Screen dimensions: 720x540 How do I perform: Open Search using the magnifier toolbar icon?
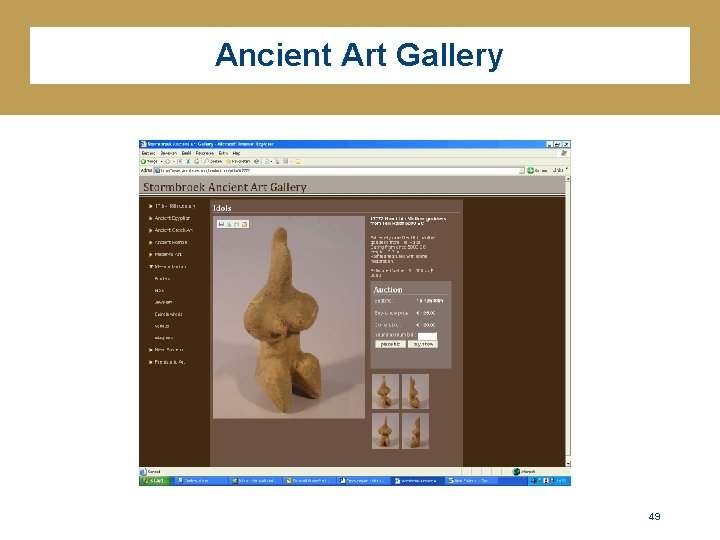pos(206,162)
